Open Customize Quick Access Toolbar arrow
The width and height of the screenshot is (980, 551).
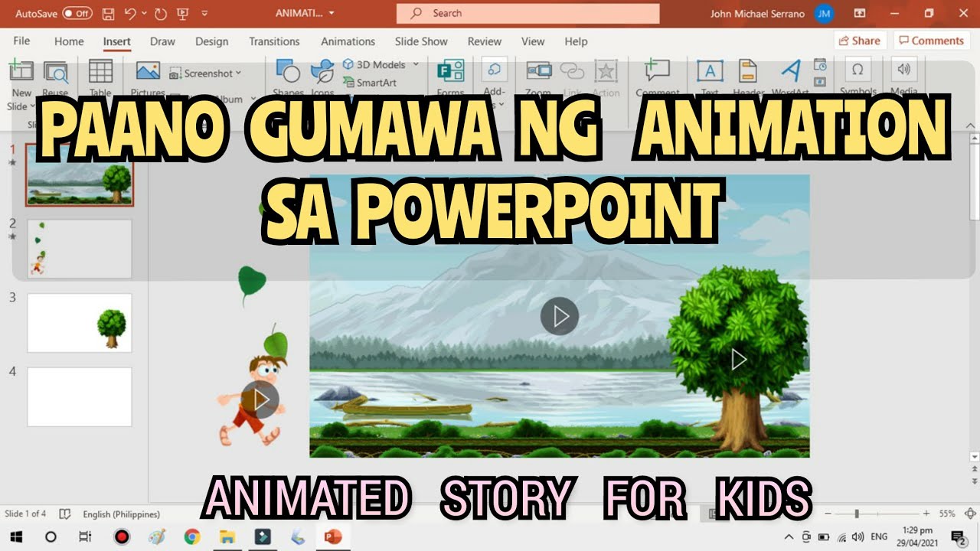[x=204, y=14]
